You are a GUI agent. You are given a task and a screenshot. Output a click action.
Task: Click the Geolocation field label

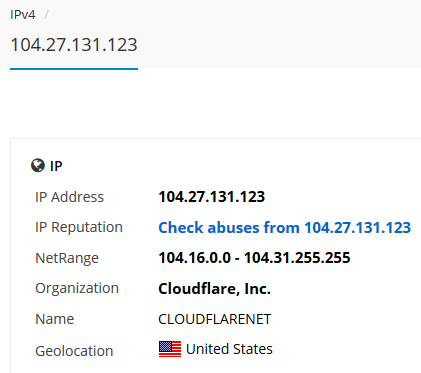coord(74,351)
